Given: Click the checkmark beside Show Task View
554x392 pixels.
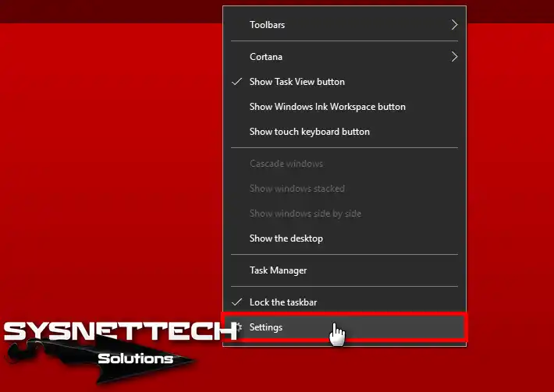Looking at the screenshot, I should [x=236, y=82].
